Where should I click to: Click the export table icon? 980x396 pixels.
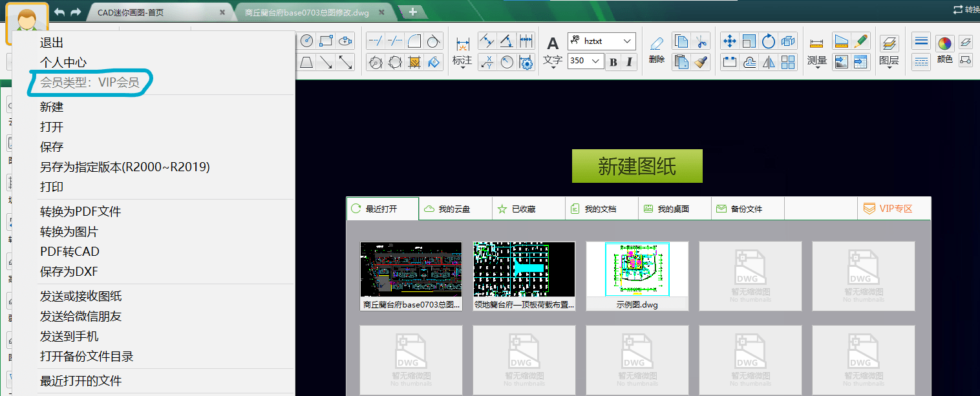860,62
